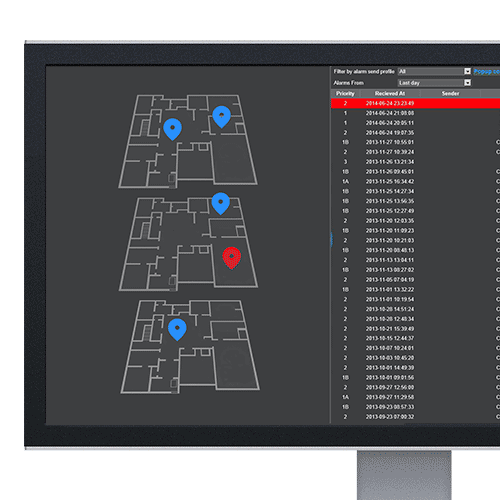This screenshot has height=500, width=500.
Task: Sort by the Sender column header
Action: click(450, 94)
